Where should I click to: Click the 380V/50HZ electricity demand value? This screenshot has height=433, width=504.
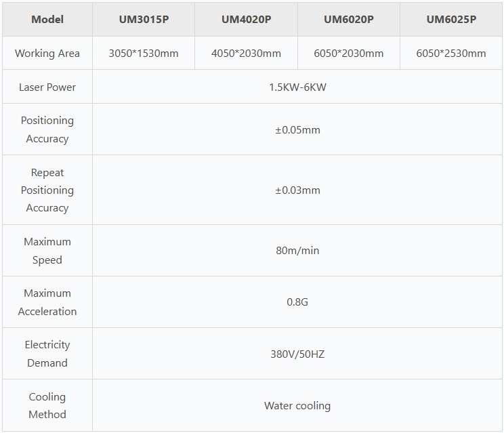point(297,354)
